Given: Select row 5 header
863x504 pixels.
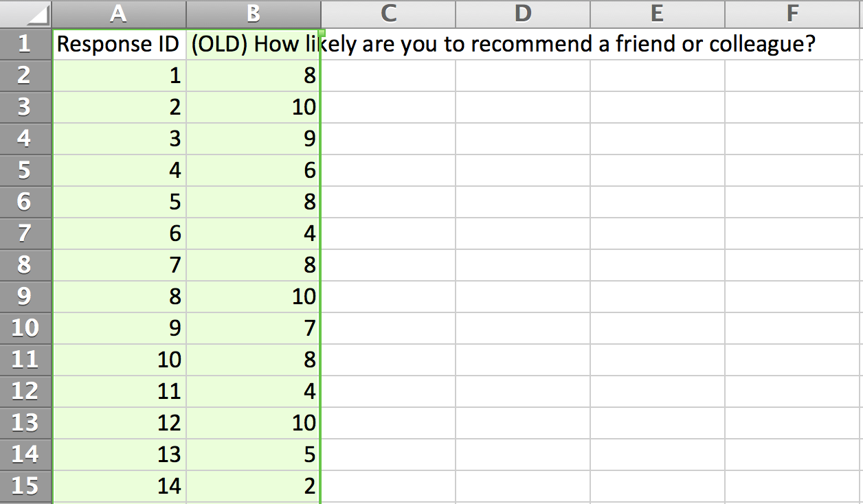Looking at the screenshot, I should [x=25, y=170].
